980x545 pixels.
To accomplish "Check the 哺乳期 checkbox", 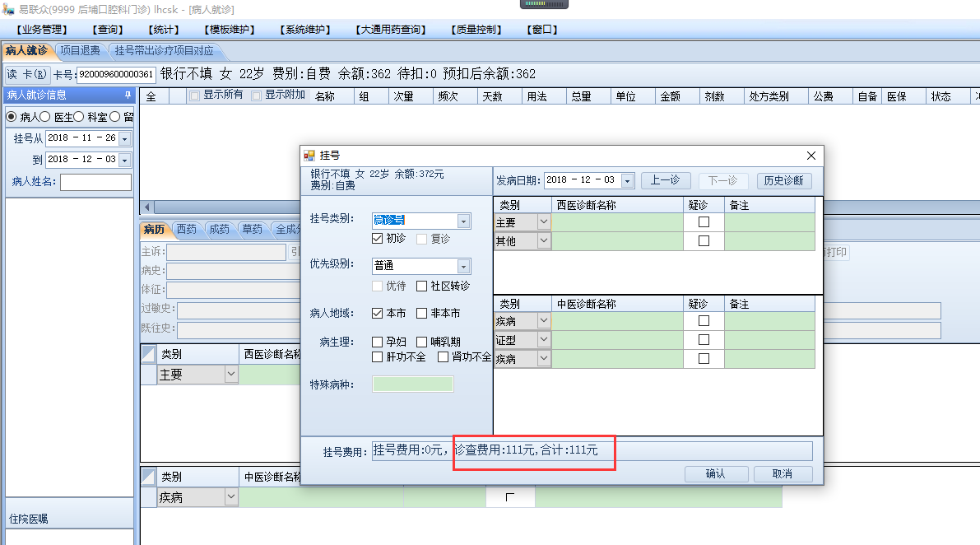I will pos(422,342).
